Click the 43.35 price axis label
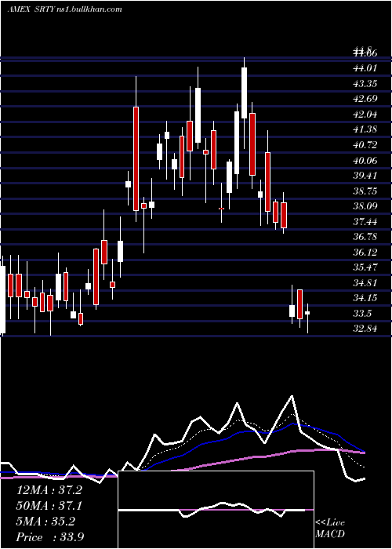 pyautogui.click(x=365, y=83)
